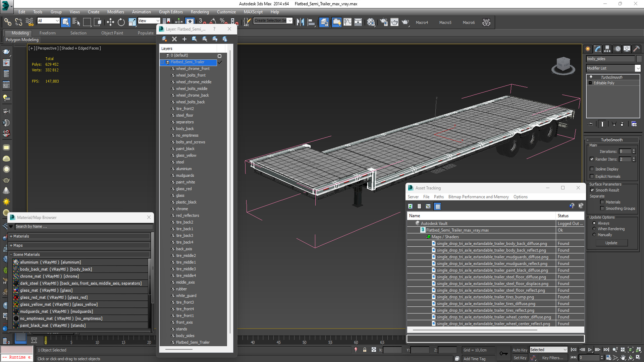Open the Select by Name dialog
Screen dimensions: 644x362
click(x=76, y=22)
